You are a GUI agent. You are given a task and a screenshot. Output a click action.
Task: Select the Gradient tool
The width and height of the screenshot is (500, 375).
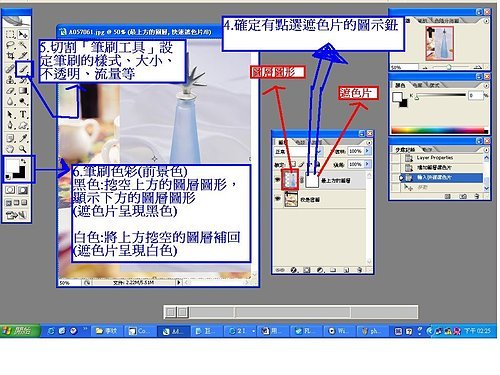pos(23,91)
